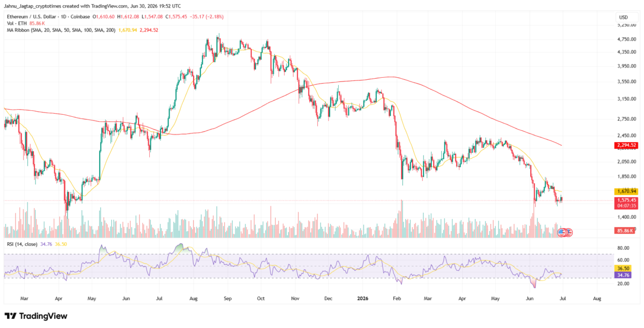Click the 4,750.00 price axis label
The image size is (644, 328).
pyautogui.click(x=626, y=39)
